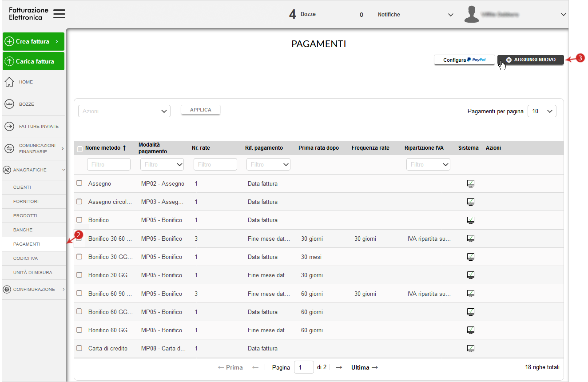Click system icon in Assegno circol... row
This screenshot has width=588, height=382.
click(x=471, y=202)
